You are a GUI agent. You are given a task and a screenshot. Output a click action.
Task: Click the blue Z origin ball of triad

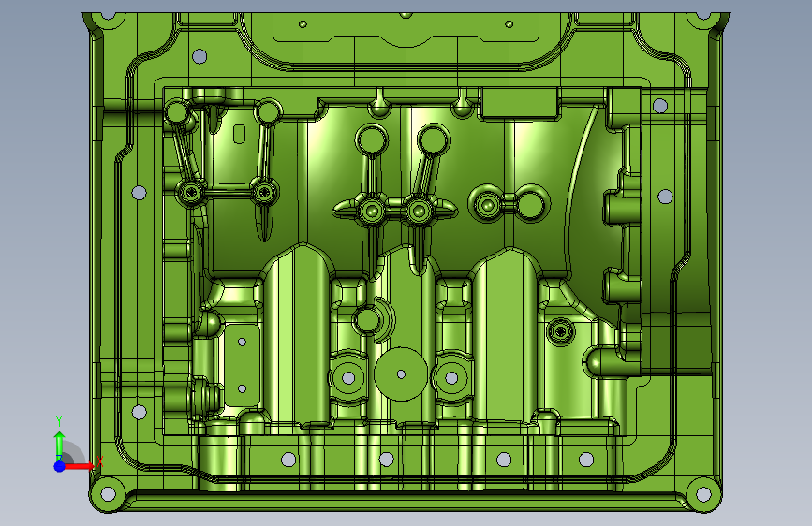[x=59, y=466]
